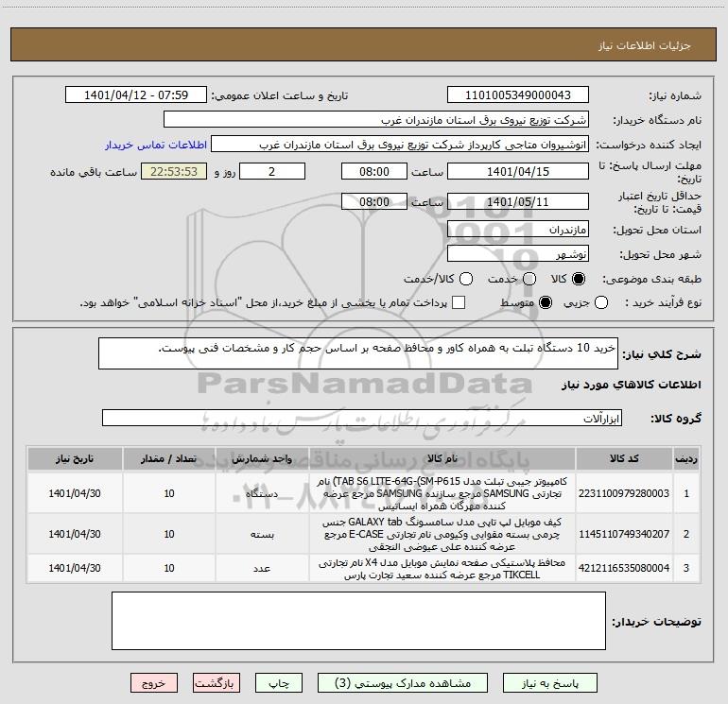Click the تعداد / مقدار column header
The height and width of the screenshot is (704, 728).
tap(169, 459)
